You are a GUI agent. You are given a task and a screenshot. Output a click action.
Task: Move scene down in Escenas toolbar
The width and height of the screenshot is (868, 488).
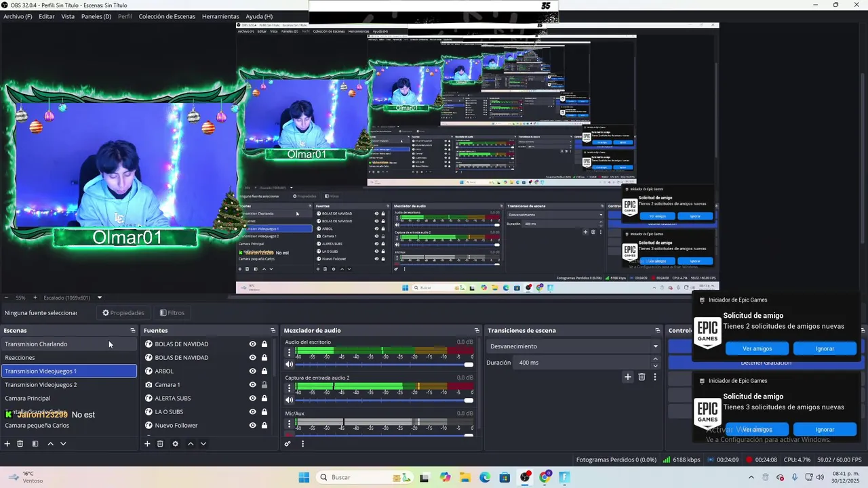pos(63,444)
